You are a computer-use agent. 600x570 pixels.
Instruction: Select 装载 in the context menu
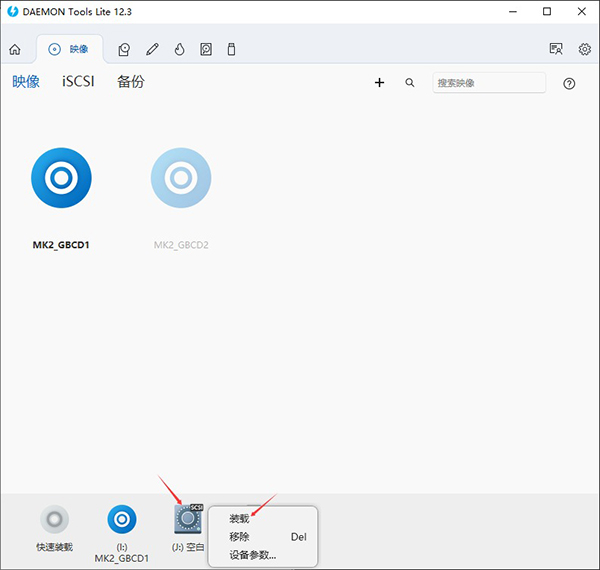tap(240, 519)
